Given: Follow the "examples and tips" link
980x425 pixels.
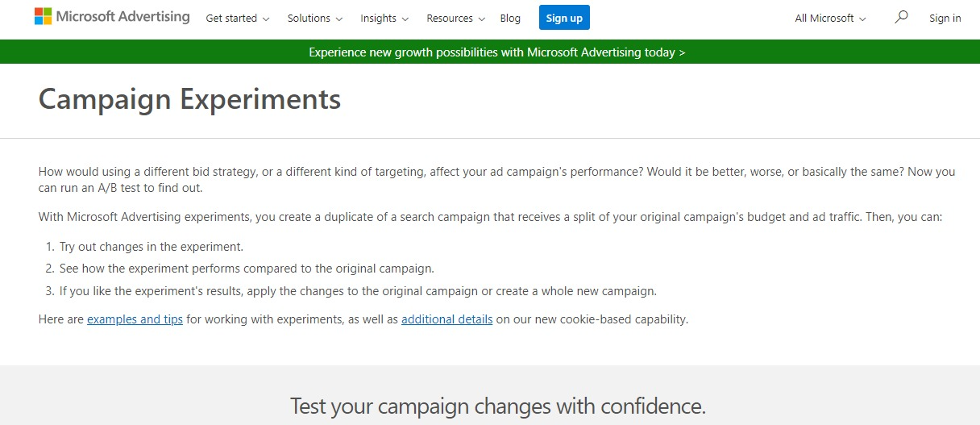Looking at the screenshot, I should click(x=135, y=319).
